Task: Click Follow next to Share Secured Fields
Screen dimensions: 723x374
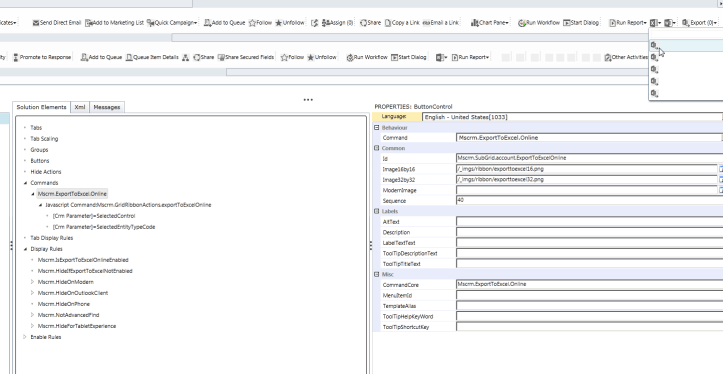Action: [x=293, y=57]
